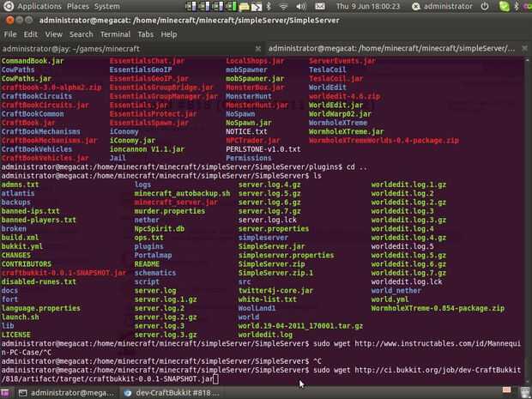
Task: Open the System menu
Action: pyautogui.click(x=107, y=7)
